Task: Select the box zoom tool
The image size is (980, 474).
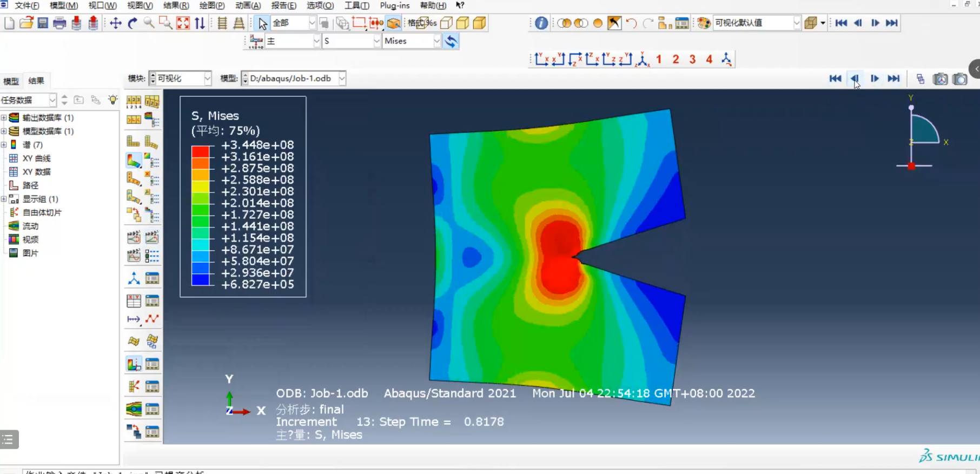Action: pos(165,23)
